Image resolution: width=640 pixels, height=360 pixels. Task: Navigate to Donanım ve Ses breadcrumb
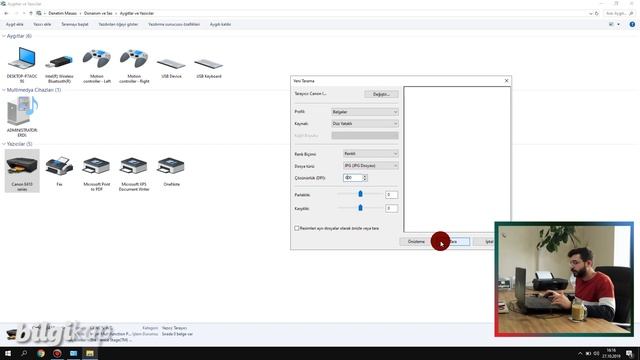(98, 13)
